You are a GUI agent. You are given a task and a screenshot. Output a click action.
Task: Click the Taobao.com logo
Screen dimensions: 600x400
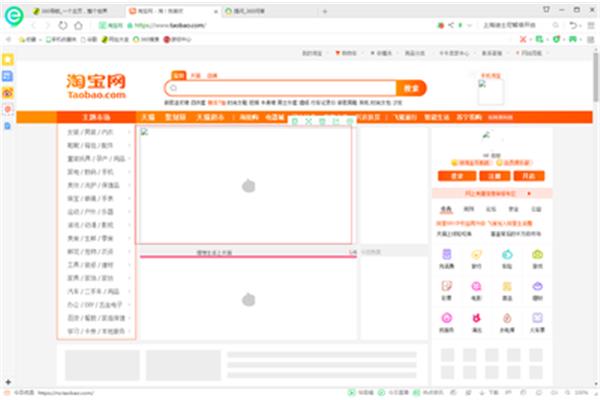pos(96,86)
